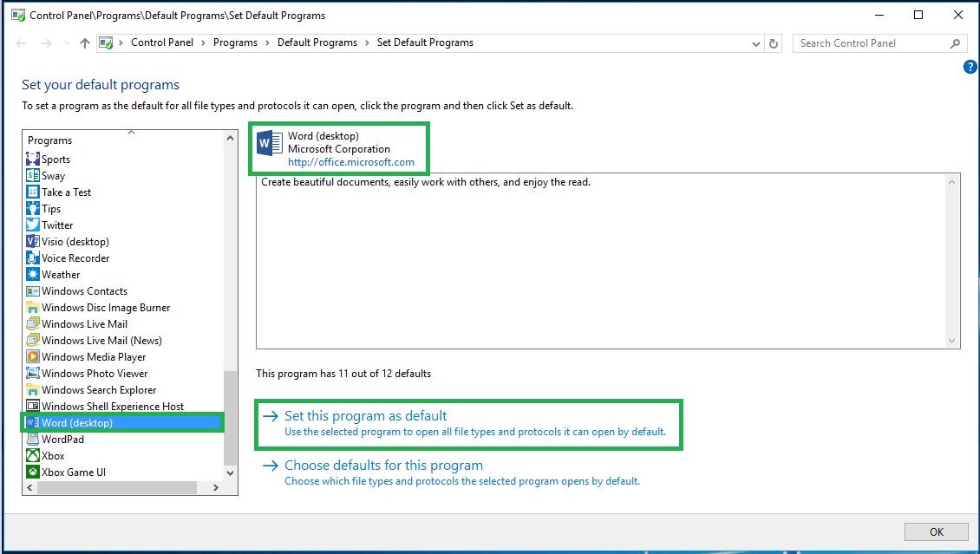
Task: Open address bar history dropdown
Action: 755,43
